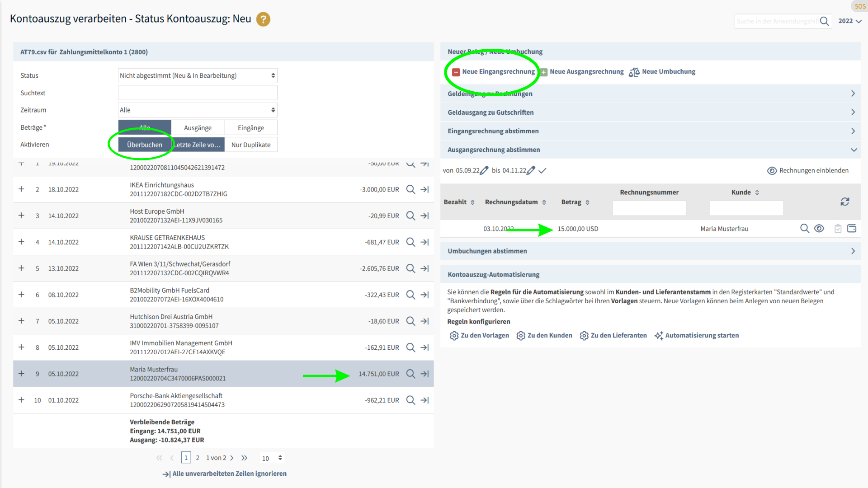
Task: Click the Neue Umbuchung scales icon
Action: coord(634,72)
